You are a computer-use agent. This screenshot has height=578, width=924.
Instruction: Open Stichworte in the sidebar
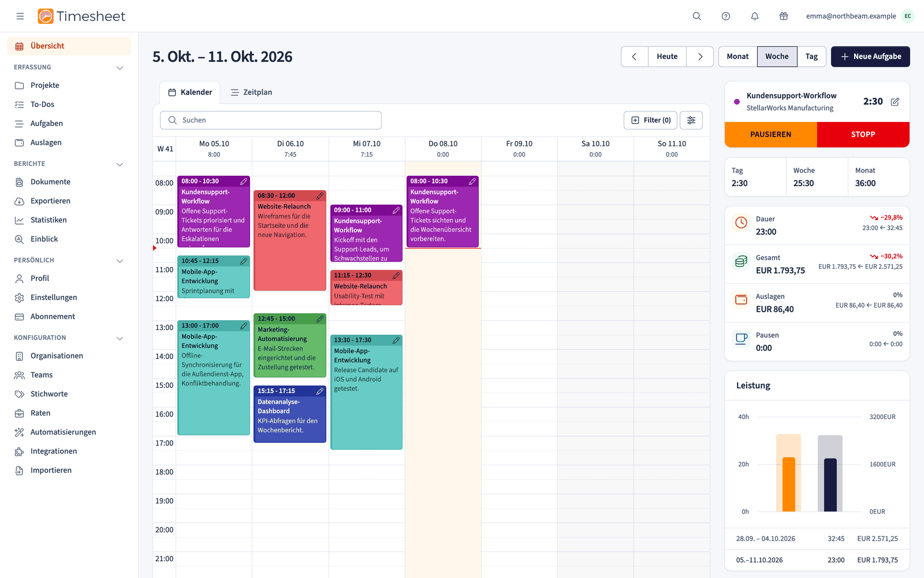pos(69,394)
